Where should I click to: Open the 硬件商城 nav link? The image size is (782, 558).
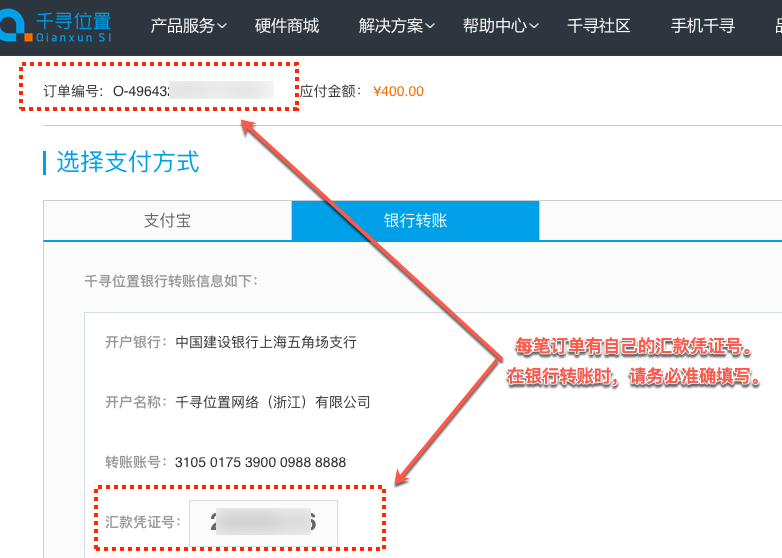tap(287, 26)
